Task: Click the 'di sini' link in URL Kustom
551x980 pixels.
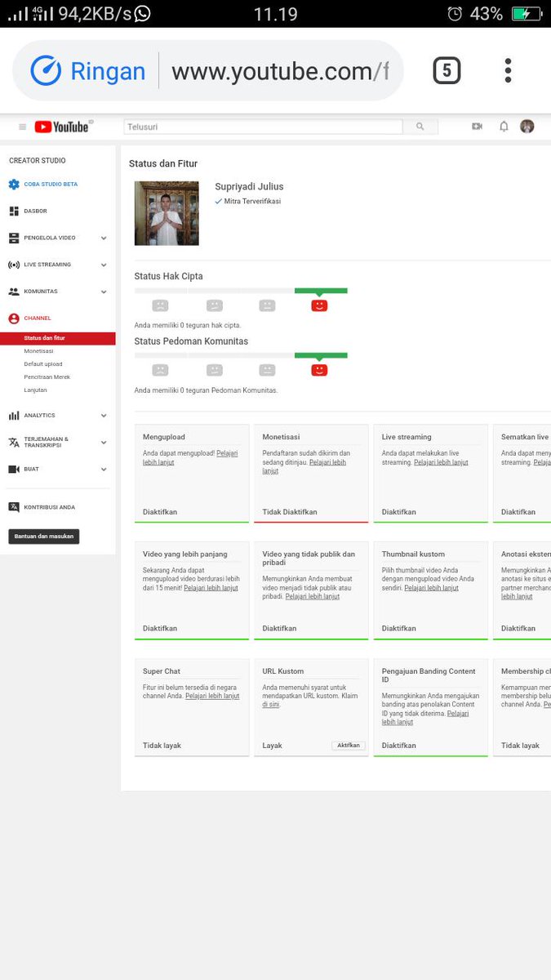Action: click(271, 704)
